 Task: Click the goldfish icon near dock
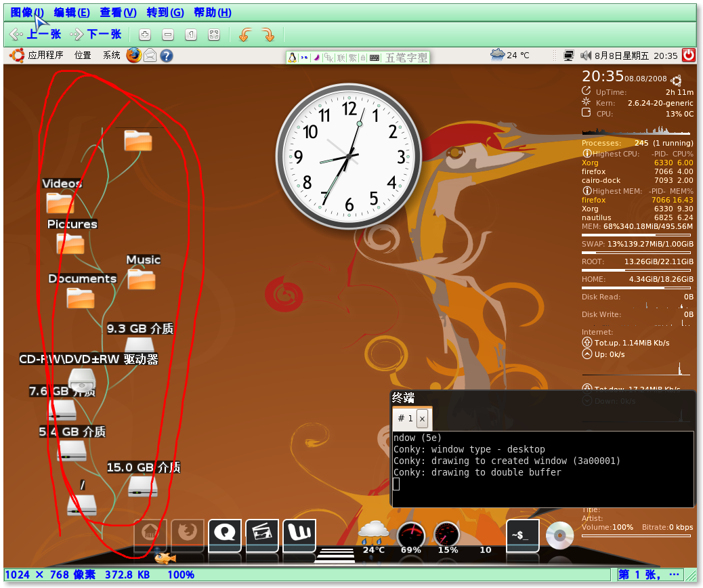click(165, 558)
